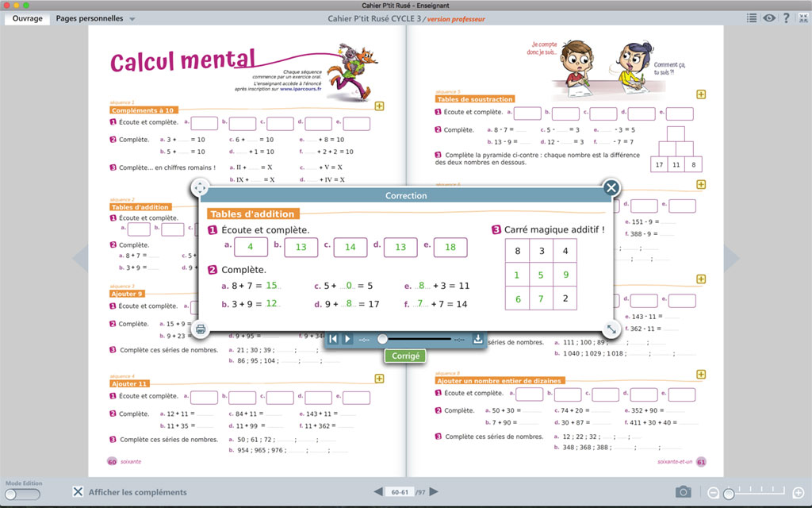The width and height of the screenshot is (812, 508).
Task: Expand the plus icon for Compléments à 10
Action: pos(379,106)
